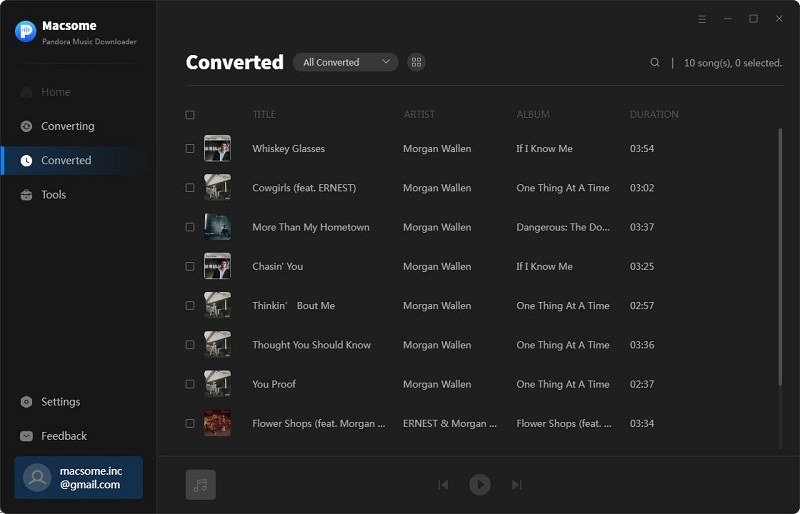The width and height of the screenshot is (800, 514).
Task: Click the vertical scrollbar of song list
Action: pyautogui.click(x=780, y=257)
